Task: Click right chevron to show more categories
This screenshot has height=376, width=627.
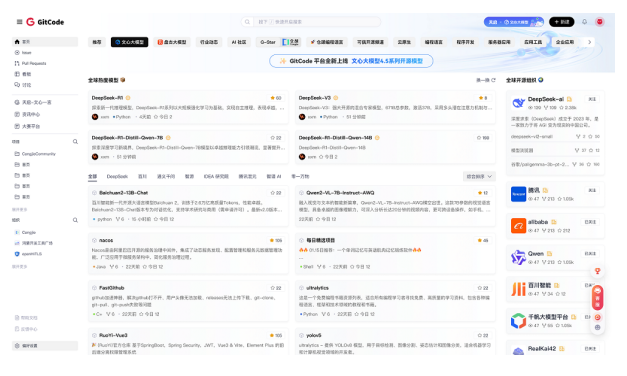Action: [x=589, y=42]
